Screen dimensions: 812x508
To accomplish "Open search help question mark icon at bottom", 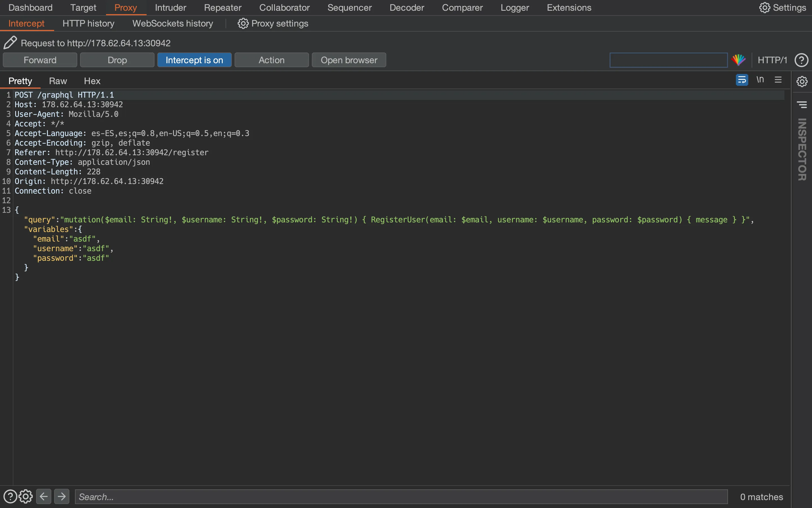I will [x=10, y=497].
